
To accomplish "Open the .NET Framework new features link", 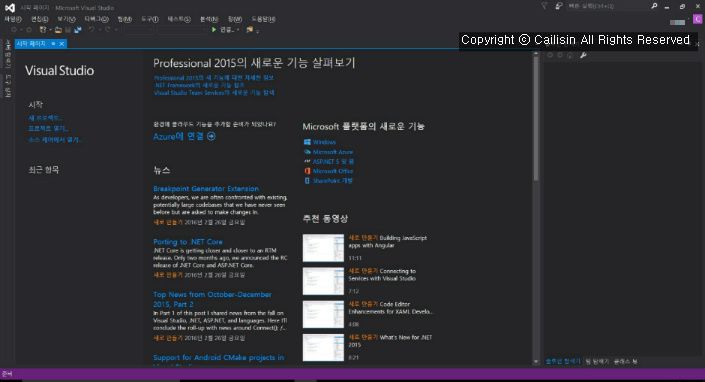I will (199, 85).
